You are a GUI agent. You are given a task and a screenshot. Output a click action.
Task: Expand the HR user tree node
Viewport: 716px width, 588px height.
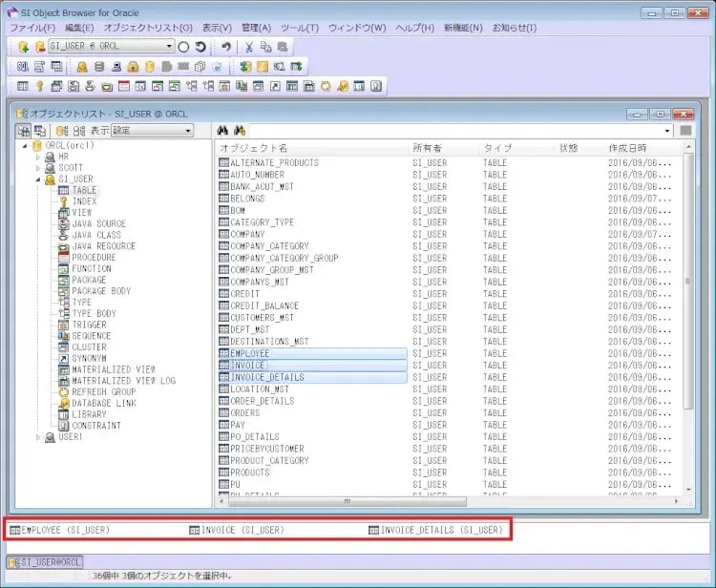click(x=39, y=157)
